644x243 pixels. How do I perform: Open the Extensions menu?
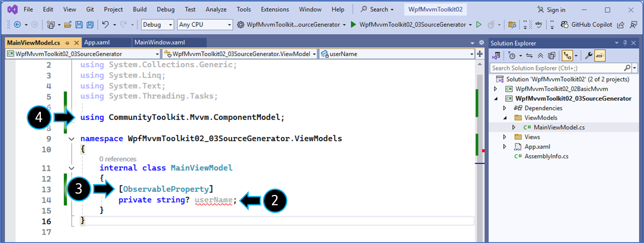(x=275, y=9)
